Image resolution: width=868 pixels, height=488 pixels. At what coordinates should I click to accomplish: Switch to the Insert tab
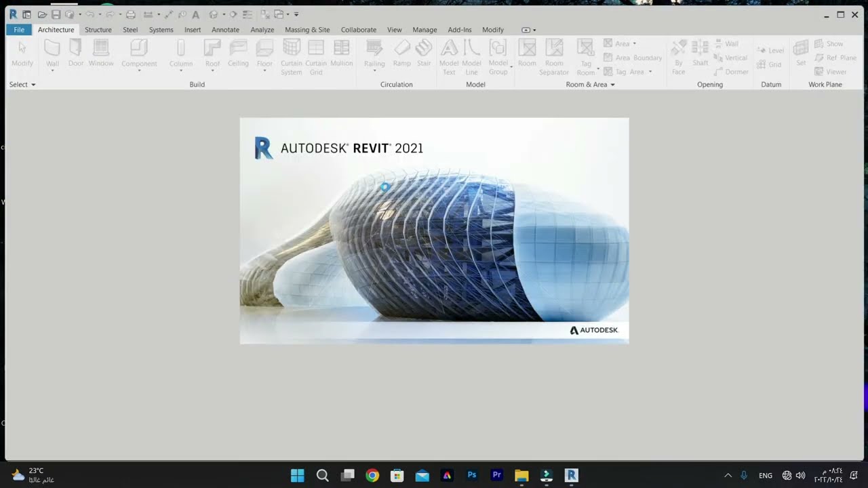(x=193, y=30)
